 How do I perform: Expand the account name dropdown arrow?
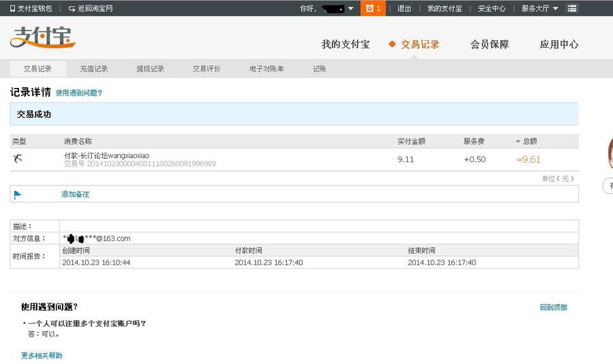350,9
